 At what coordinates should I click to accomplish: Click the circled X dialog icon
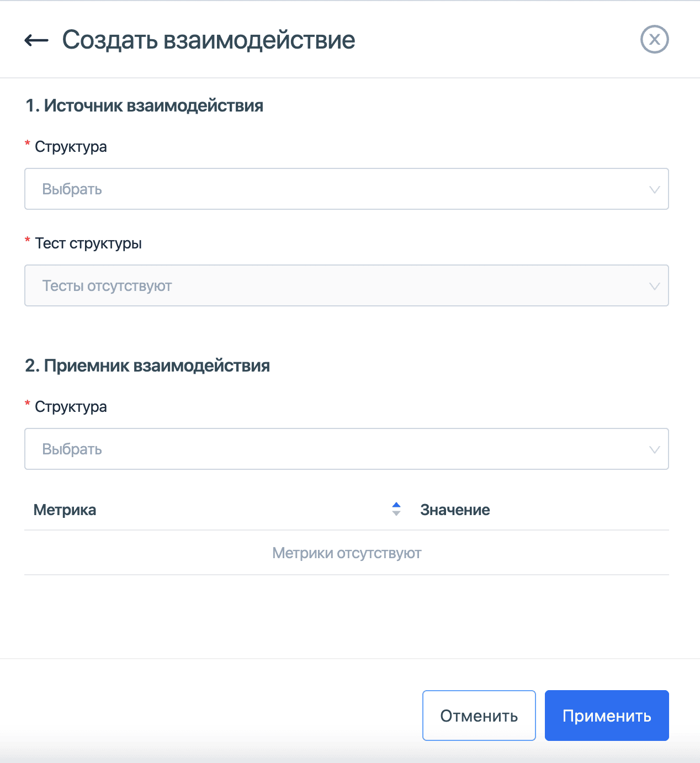click(655, 39)
